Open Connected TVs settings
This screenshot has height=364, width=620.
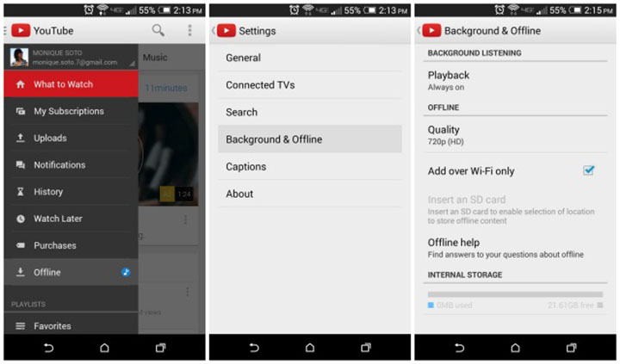pos(310,85)
